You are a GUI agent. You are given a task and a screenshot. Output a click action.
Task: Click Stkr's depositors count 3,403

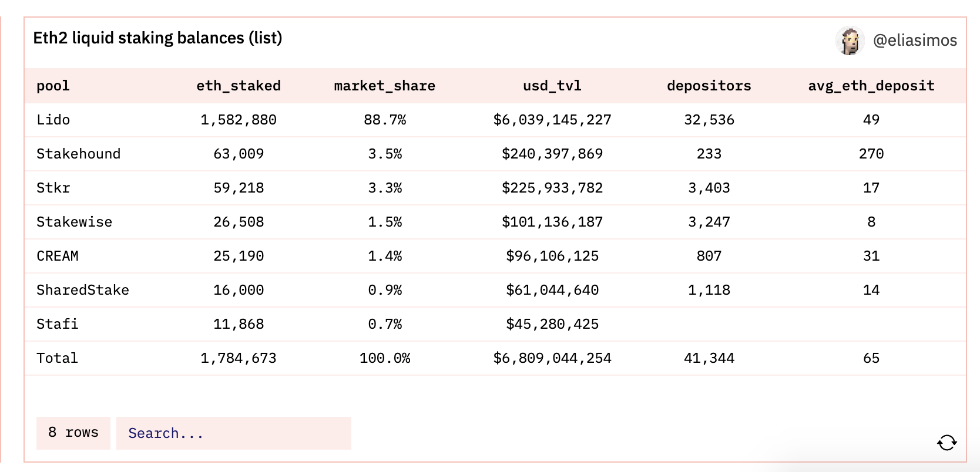click(x=709, y=188)
